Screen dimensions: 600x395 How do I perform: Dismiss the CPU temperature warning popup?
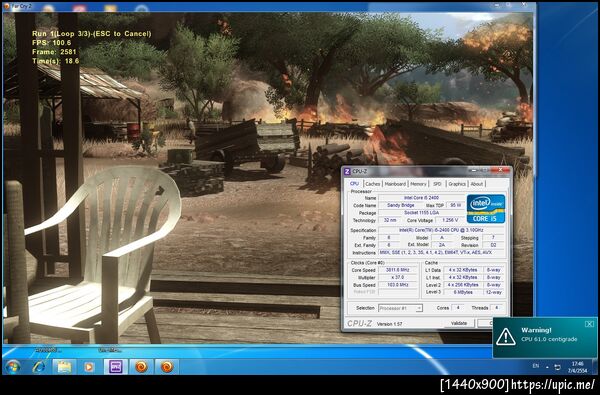tap(589, 324)
